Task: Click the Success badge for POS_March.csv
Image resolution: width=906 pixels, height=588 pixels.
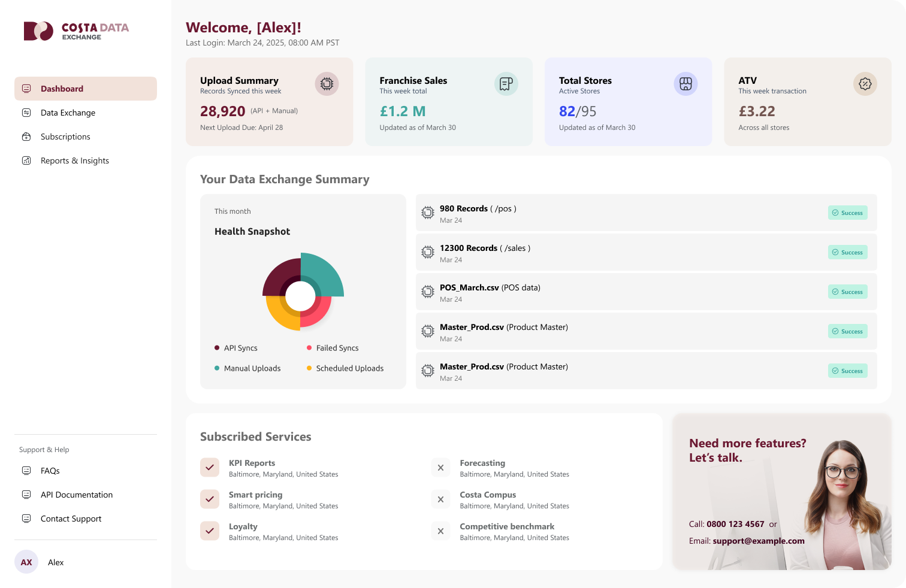Action: pos(847,292)
